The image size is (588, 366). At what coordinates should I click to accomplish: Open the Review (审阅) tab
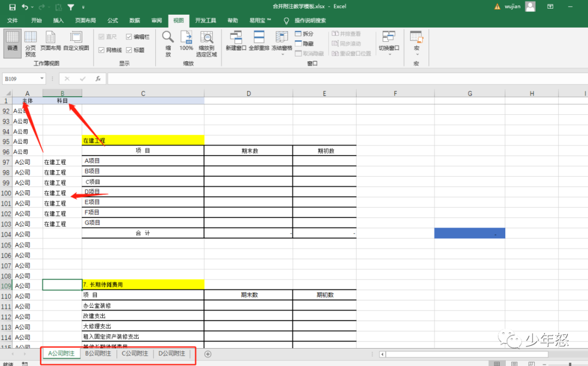(156, 21)
